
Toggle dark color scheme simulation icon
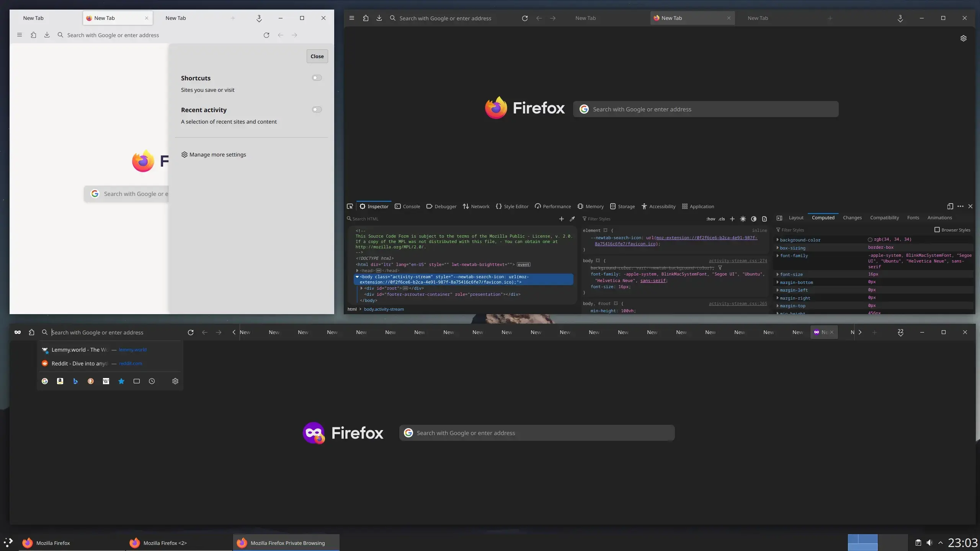754,219
